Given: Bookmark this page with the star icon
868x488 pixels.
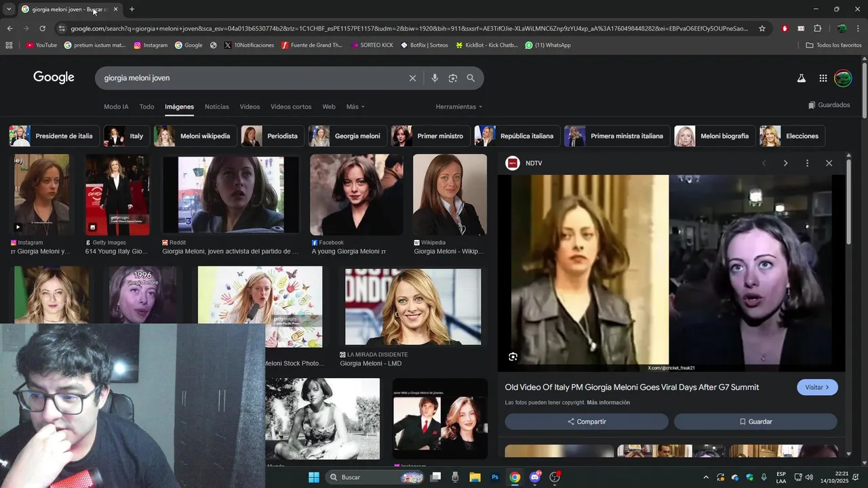Looking at the screenshot, I should click(x=762, y=28).
